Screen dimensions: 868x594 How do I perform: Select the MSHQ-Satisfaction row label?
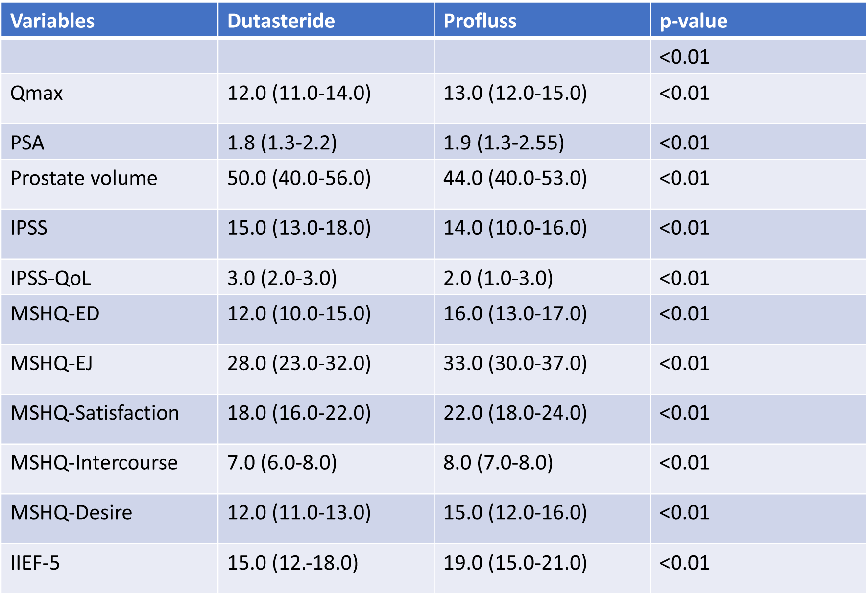click(x=95, y=413)
